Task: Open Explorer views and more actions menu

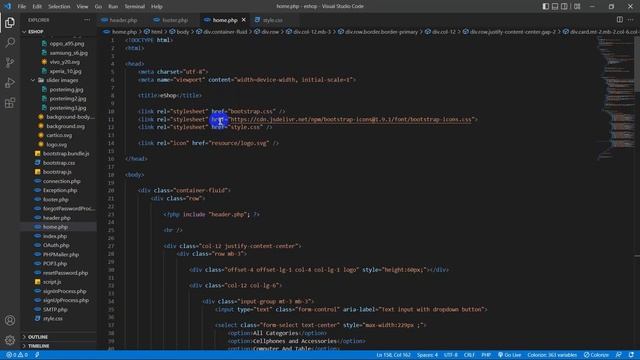Action: 87,20
